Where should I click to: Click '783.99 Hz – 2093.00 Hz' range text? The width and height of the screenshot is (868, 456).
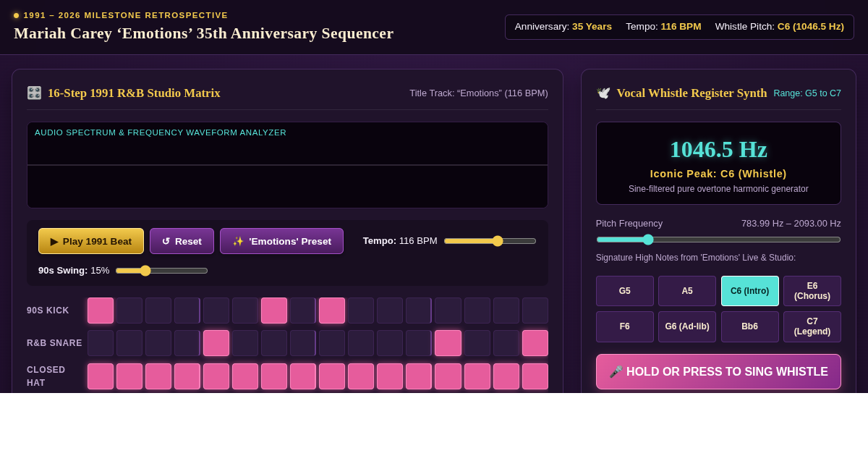click(x=791, y=224)
